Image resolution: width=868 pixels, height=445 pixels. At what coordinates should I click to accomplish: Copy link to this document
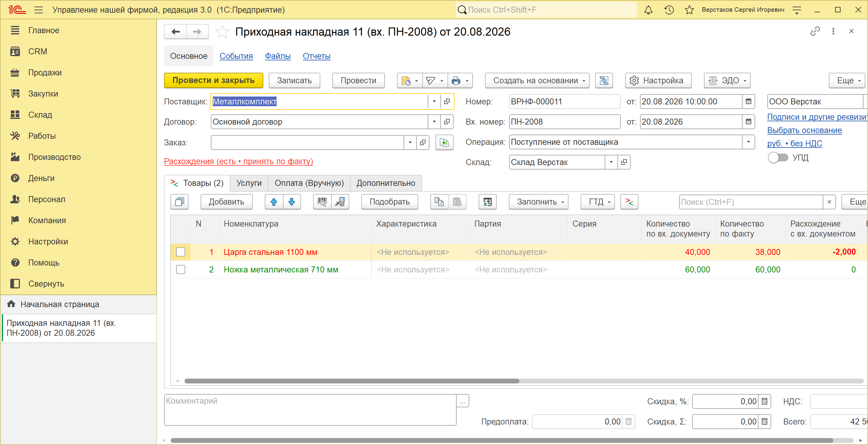(x=815, y=31)
